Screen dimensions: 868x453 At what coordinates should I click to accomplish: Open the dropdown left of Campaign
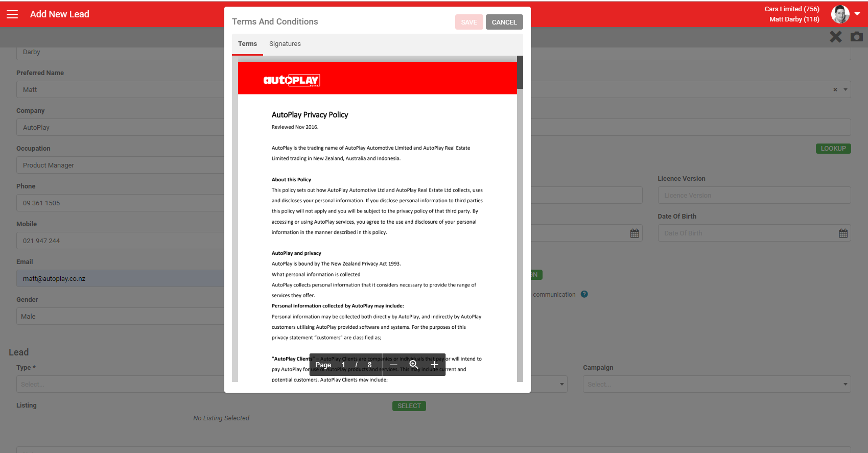pos(549,384)
